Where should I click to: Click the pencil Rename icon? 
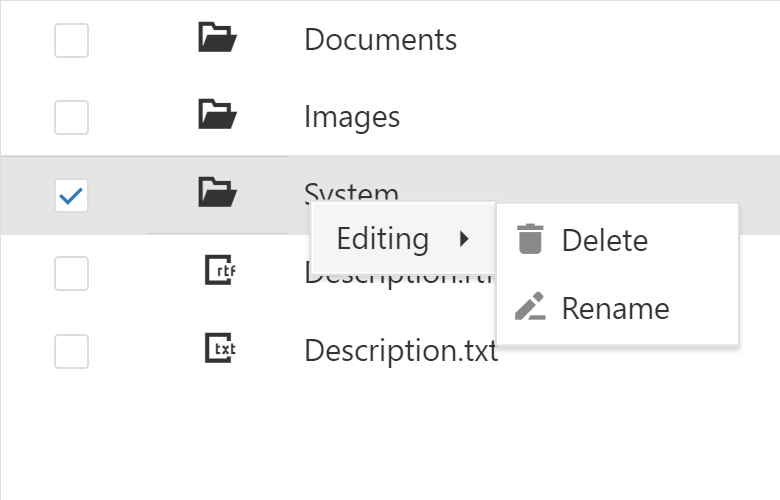coord(530,306)
